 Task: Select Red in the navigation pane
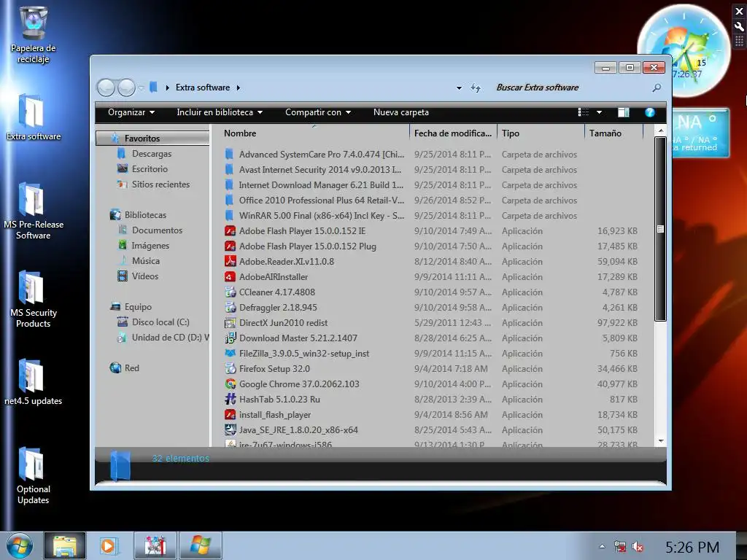point(131,367)
